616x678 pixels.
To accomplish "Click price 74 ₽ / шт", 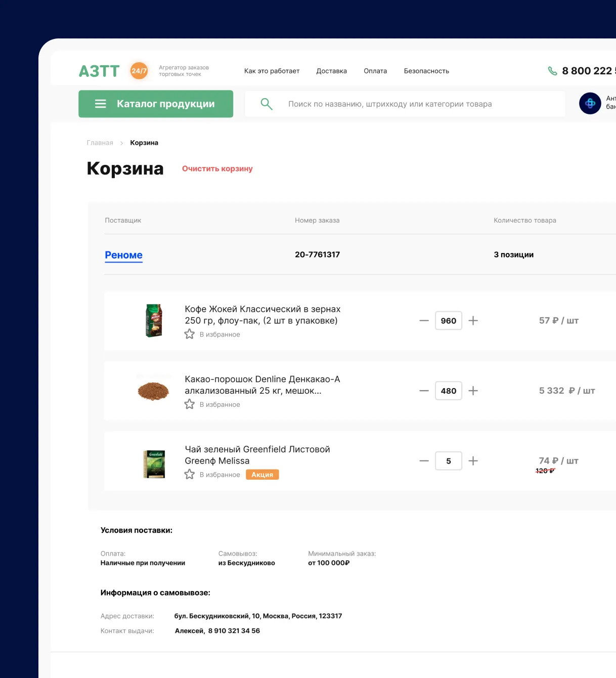I will (x=559, y=461).
